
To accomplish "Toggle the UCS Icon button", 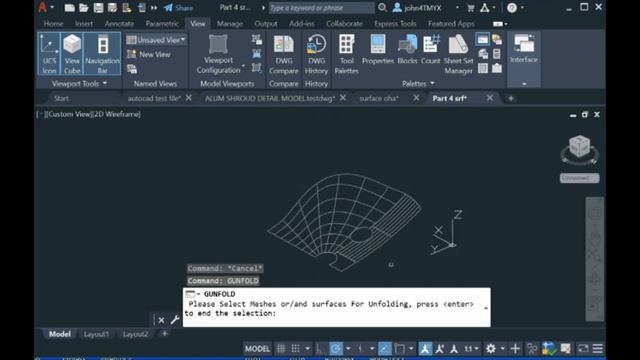I will click(x=49, y=54).
